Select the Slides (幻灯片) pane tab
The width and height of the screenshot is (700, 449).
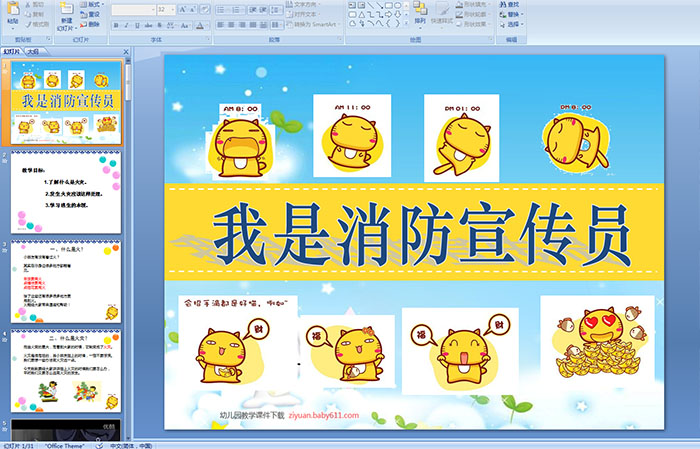tap(12, 50)
